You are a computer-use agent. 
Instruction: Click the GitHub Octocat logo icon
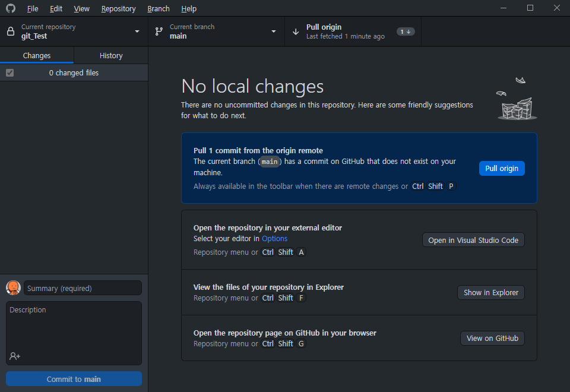[x=11, y=8]
